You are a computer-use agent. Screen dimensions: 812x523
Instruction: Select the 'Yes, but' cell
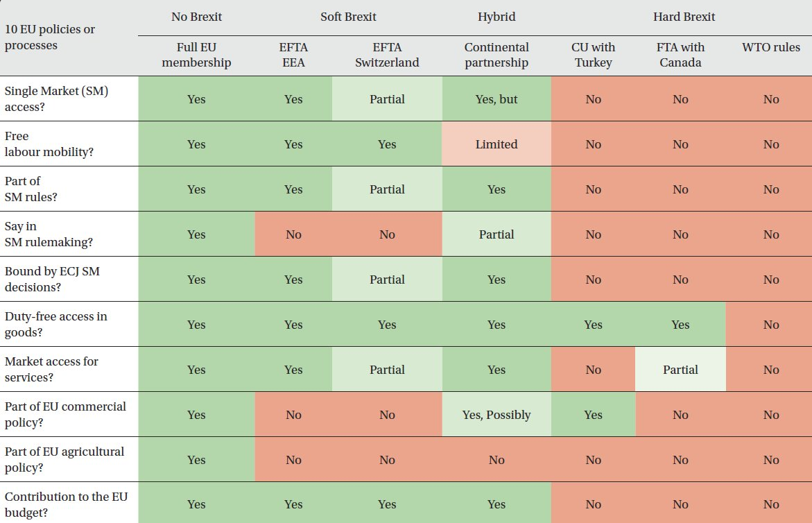coord(496,99)
